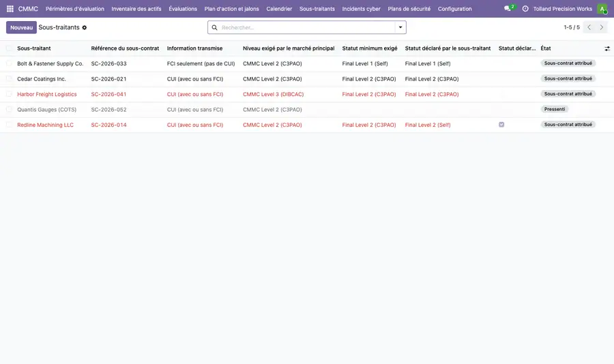Open the apps grid menu icon
The width and height of the screenshot is (614, 364).
[x=10, y=9]
